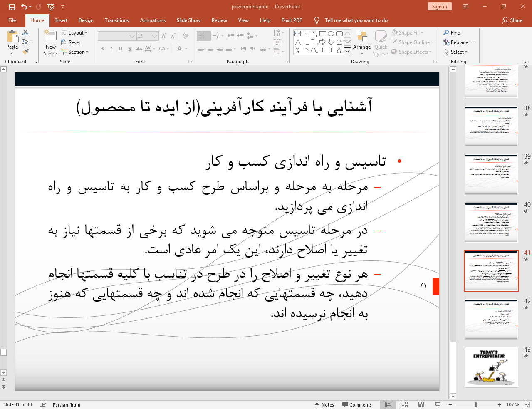Click the zoom in plus button
The width and height of the screenshot is (532, 409).
click(x=500, y=405)
